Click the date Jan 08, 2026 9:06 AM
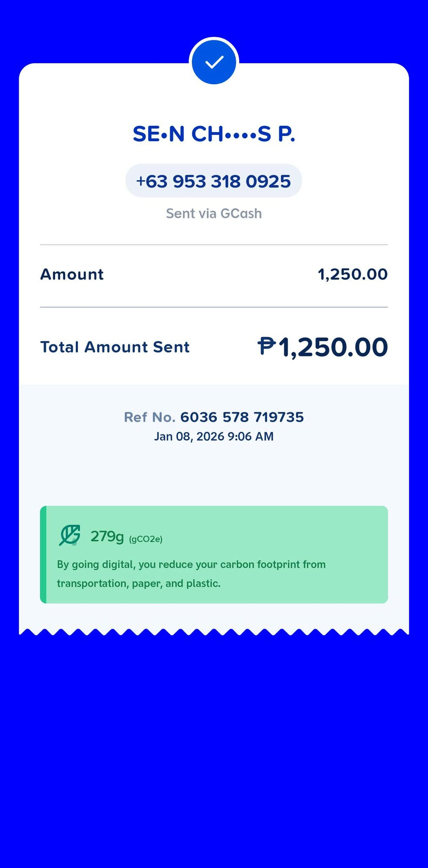Viewport: 428px width, 868px height. coord(214,436)
